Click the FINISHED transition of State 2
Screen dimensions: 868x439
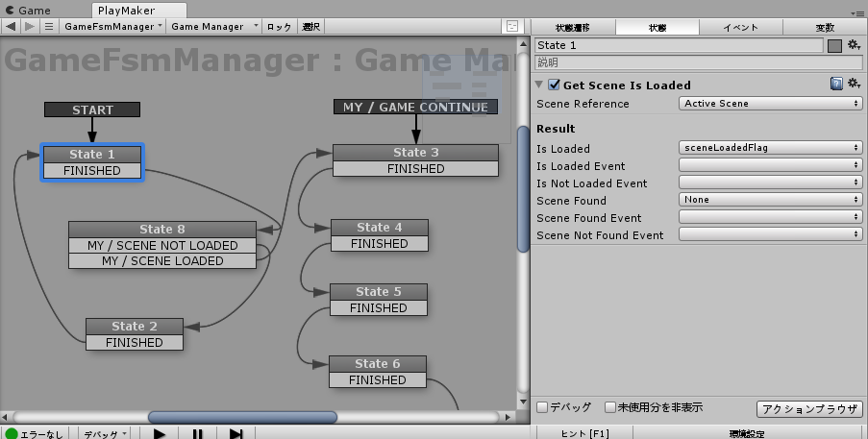(135, 342)
